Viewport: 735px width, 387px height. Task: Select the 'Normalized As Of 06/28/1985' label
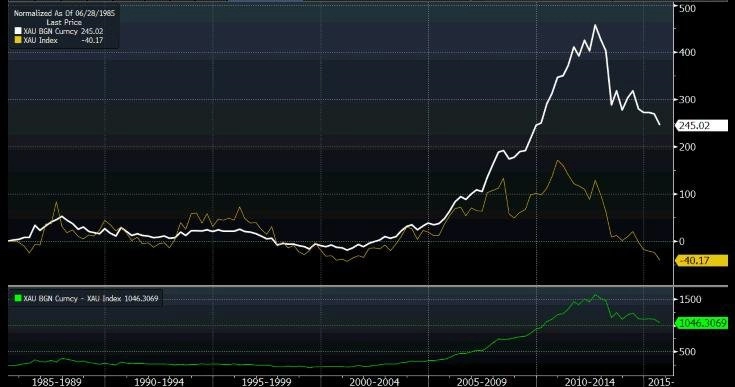64,13
